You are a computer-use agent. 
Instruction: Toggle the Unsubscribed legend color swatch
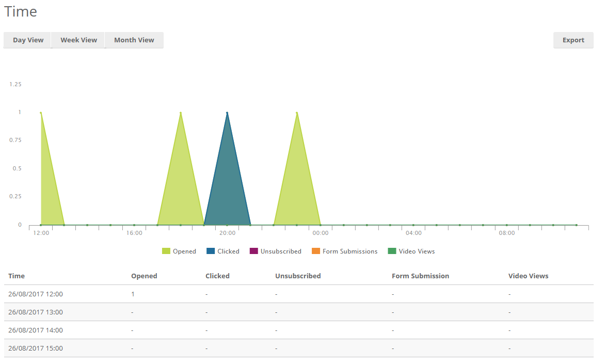(254, 251)
